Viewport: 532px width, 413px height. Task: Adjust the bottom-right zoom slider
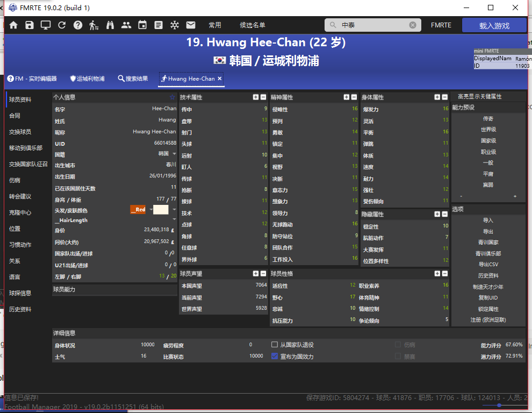pyautogui.click(x=499, y=405)
